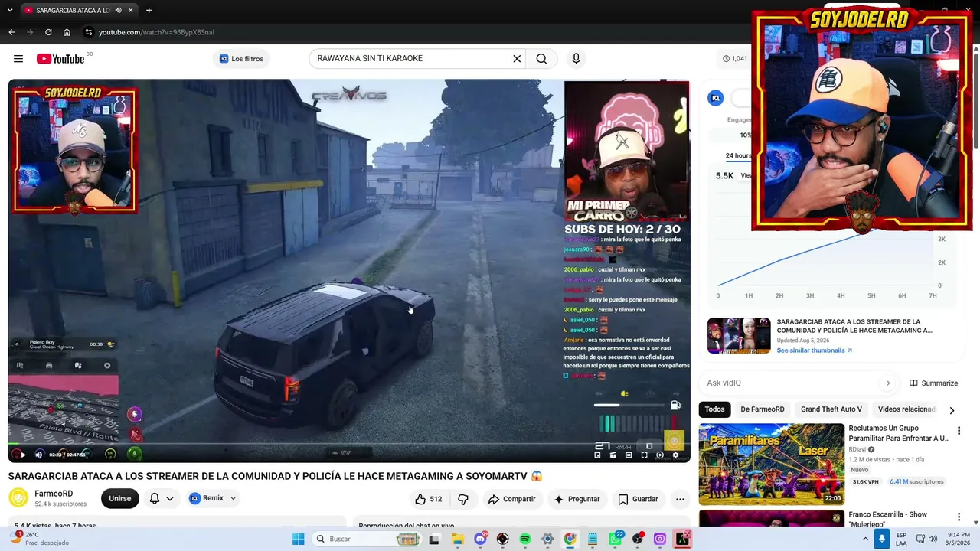Image resolution: width=980 pixels, height=551 pixels.
Task: Open Franco Escamilla Show video title
Action: 888,519
